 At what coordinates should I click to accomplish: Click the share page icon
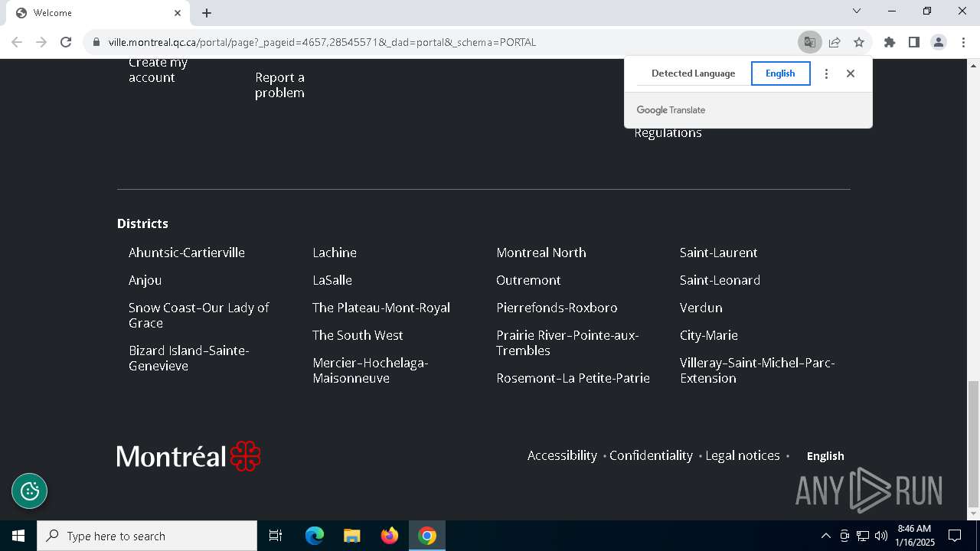point(835,42)
